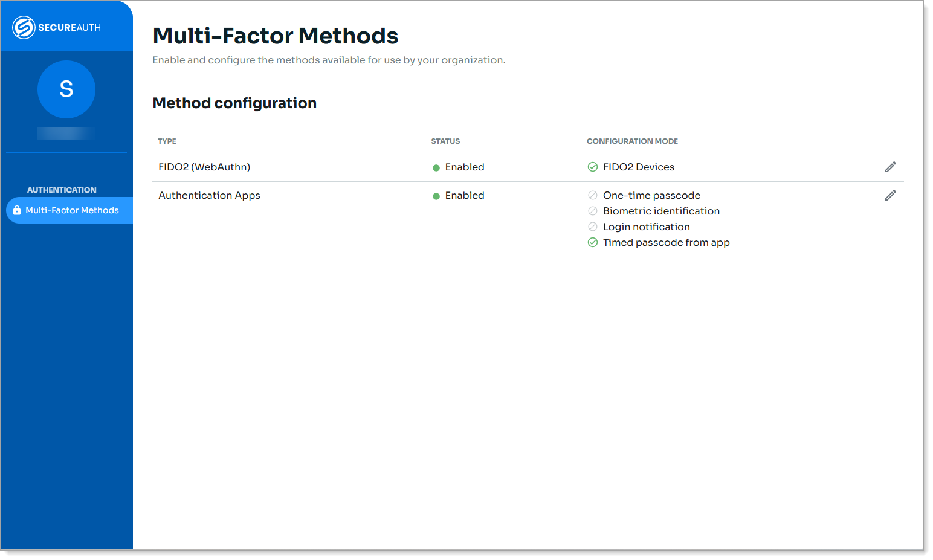Viewport: 933px width, 560px height.
Task: Edit the Authentication Apps method
Action: pyautogui.click(x=890, y=196)
